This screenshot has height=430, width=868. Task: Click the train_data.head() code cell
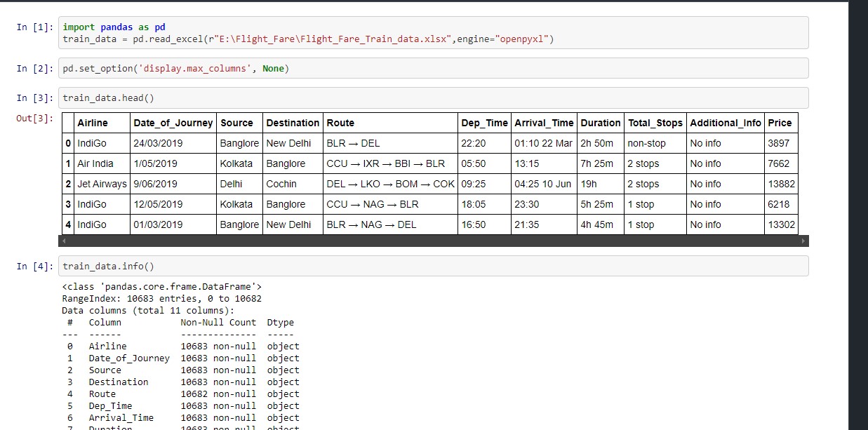click(x=434, y=98)
